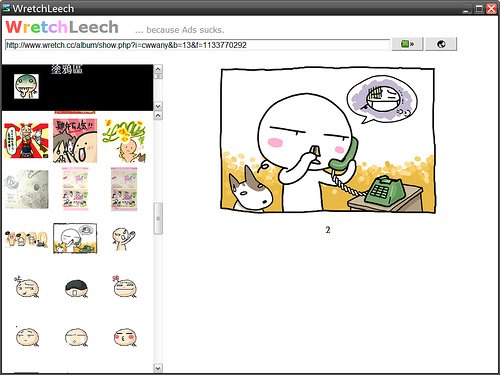Open the gray sketch photo thumbnail
This screenshot has width=500, height=375.
tap(26, 189)
